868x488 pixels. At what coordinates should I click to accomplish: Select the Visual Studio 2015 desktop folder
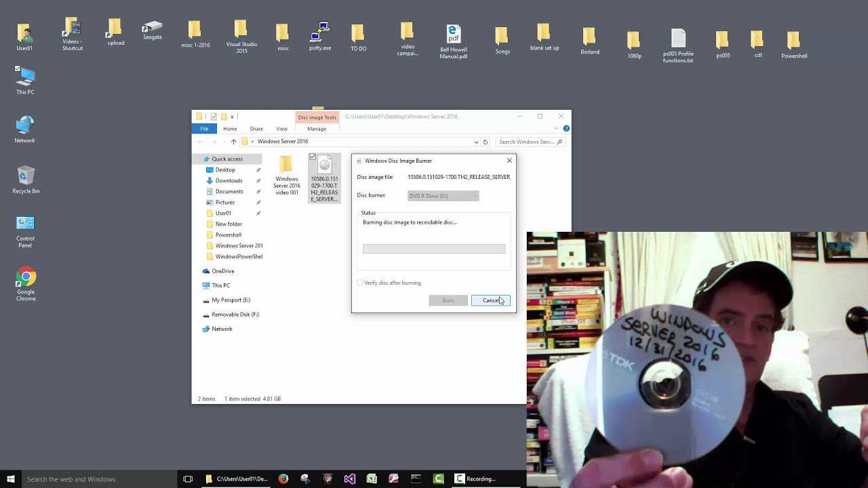(x=241, y=37)
